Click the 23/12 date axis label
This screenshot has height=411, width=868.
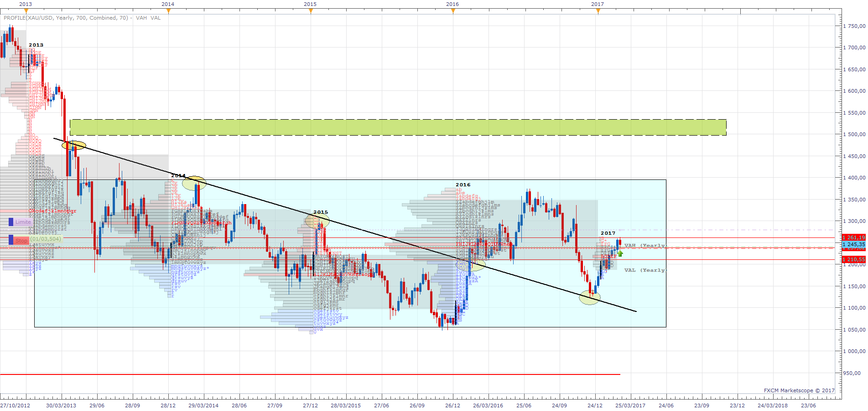pyautogui.click(x=737, y=406)
